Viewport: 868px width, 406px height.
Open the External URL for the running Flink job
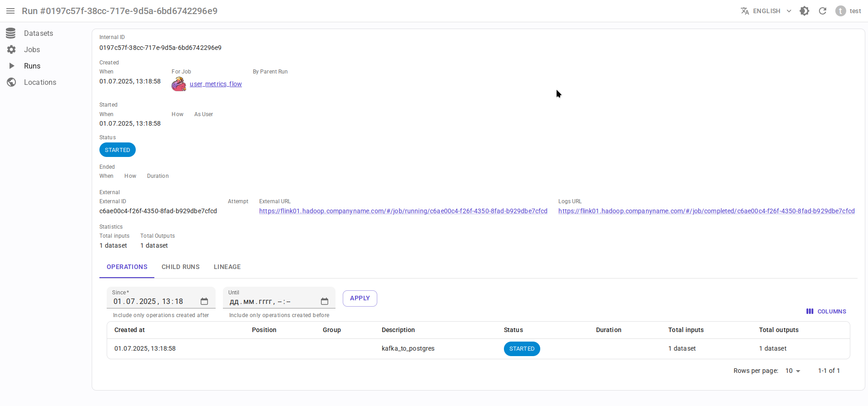[x=403, y=211]
